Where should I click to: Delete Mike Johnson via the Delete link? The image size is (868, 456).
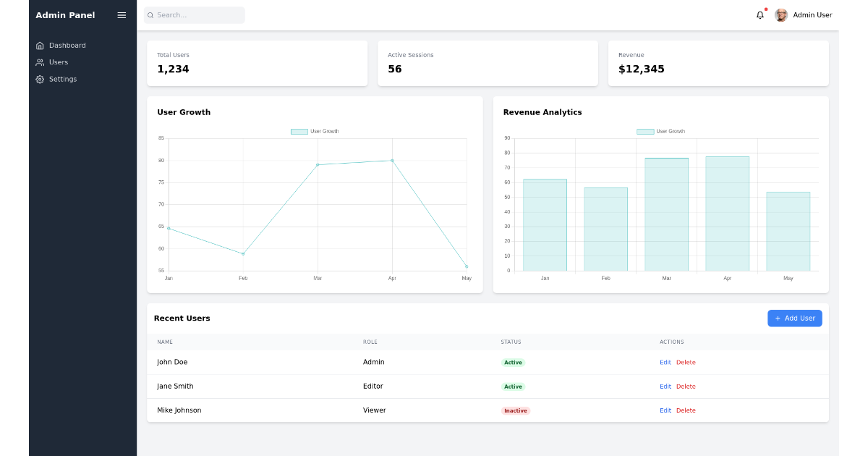[x=686, y=410]
